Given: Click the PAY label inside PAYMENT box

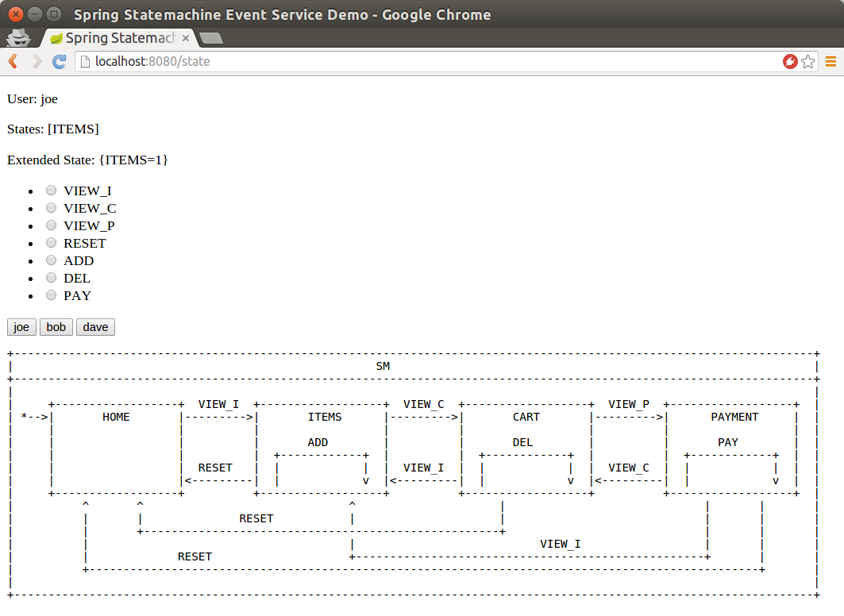Looking at the screenshot, I should pyautogui.click(x=728, y=442).
